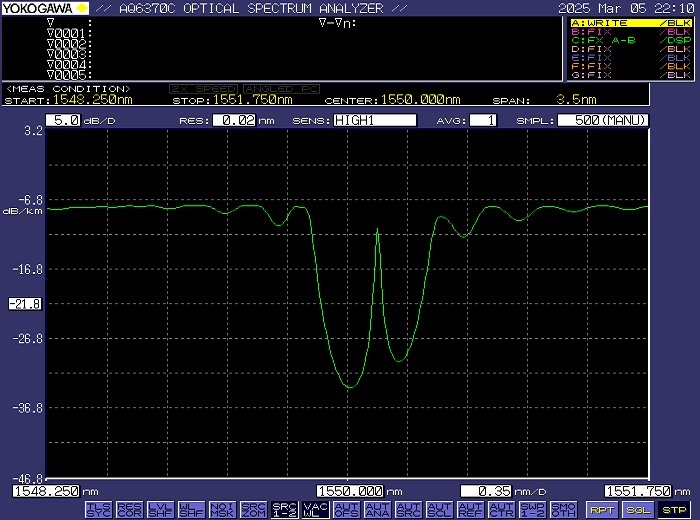This screenshot has height=520, width=700.
Task: Click the AUT ANA auto analysis icon
Action: [x=378, y=510]
